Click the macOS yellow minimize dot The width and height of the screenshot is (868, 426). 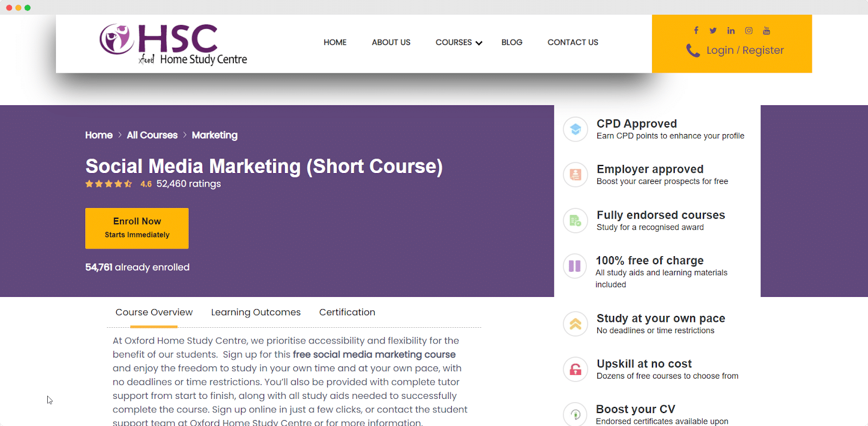pyautogui.click(x=18, y=8)
